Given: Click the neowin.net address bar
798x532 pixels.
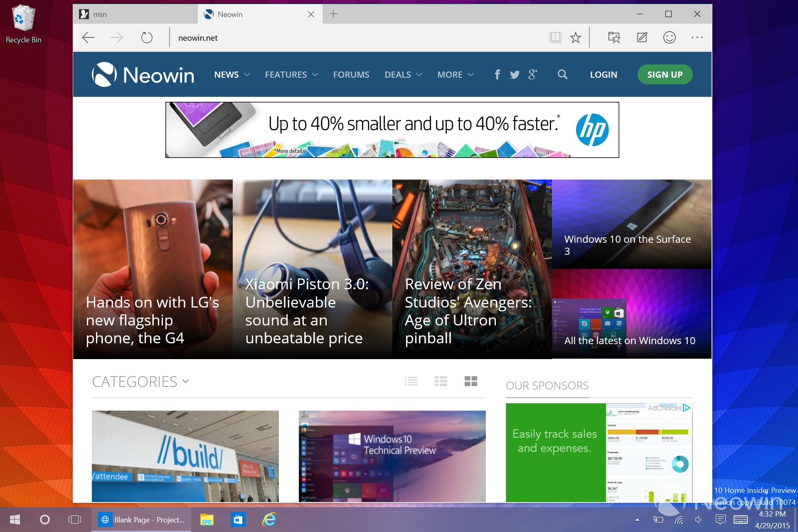Looking at the screenshot, I should pyautogui.click(x=291, y=37).
